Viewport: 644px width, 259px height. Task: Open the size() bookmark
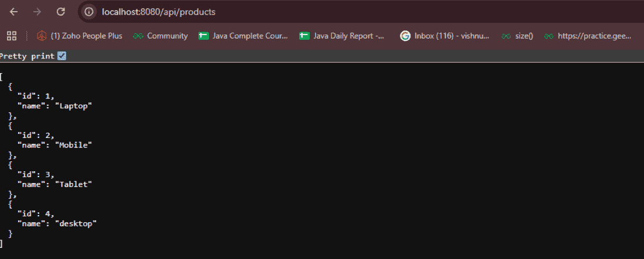517,36
